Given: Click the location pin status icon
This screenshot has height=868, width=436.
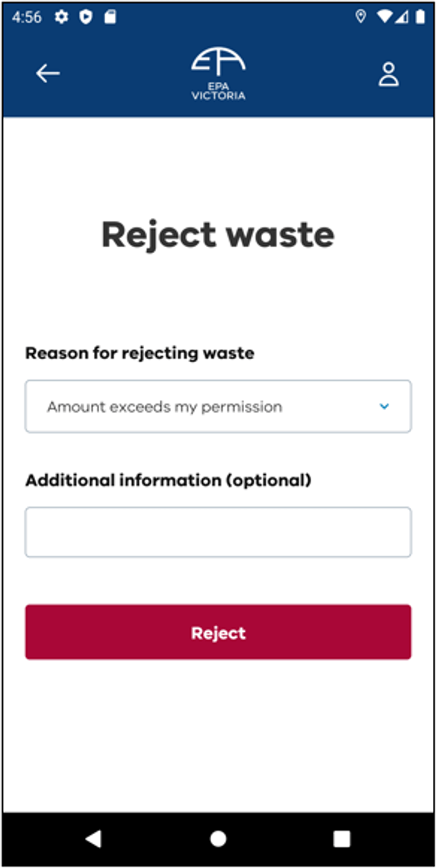Looking at the screenshot, I should click(362, 18).
